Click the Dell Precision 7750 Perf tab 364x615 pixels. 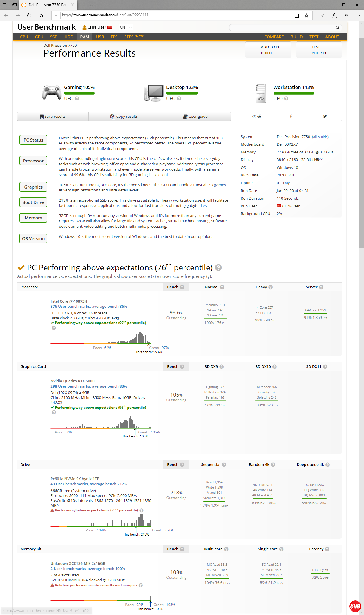coord(48,5)
